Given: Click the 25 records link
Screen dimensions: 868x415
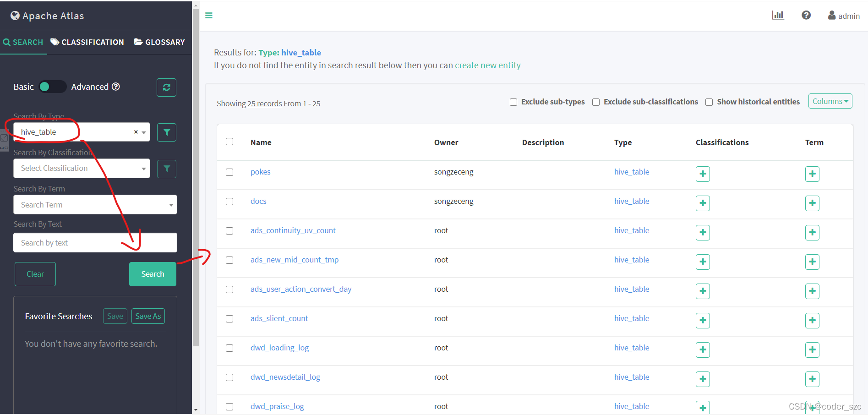Looking at the screenshot, I should click(x=265, y=104).
